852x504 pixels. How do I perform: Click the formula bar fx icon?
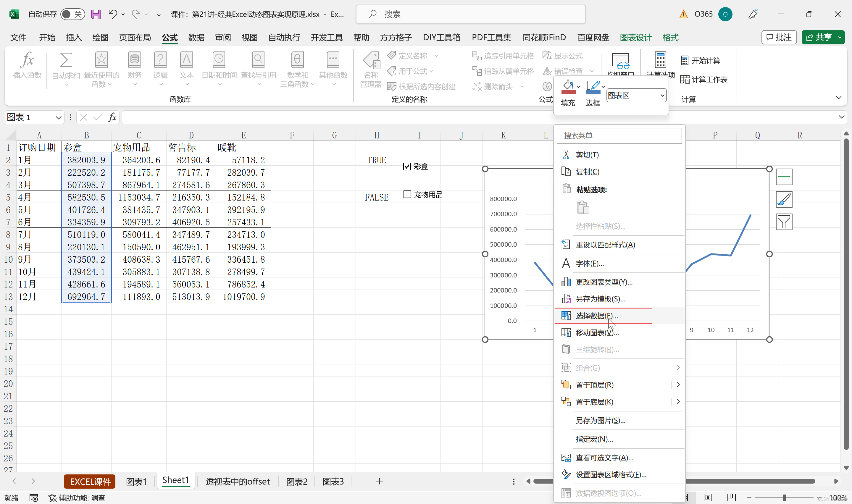(x=112, y=117)
